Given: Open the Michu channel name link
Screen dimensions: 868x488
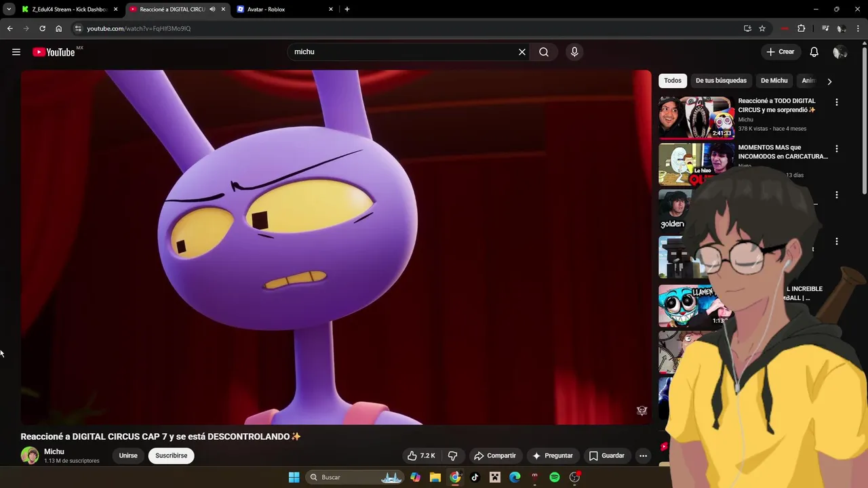Looking at the screenshot, I should click(x=54, y=451).
